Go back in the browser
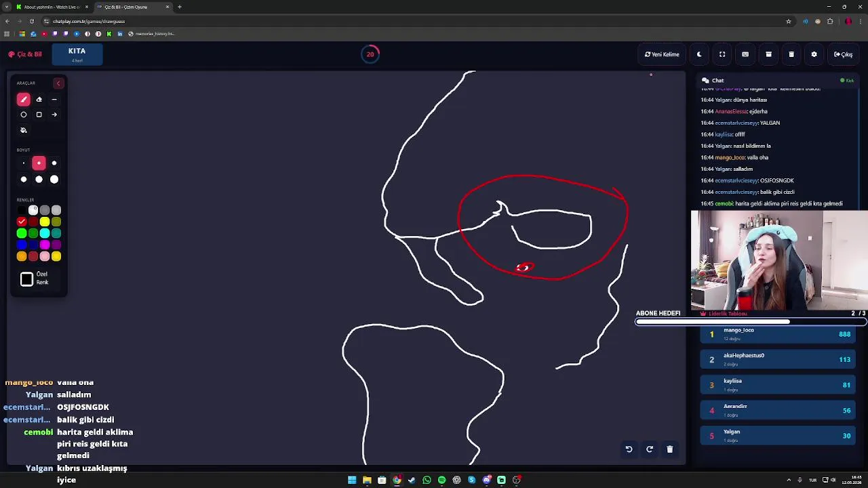The height and width of the screenshot is (488, 868). [x=7, y=21]
